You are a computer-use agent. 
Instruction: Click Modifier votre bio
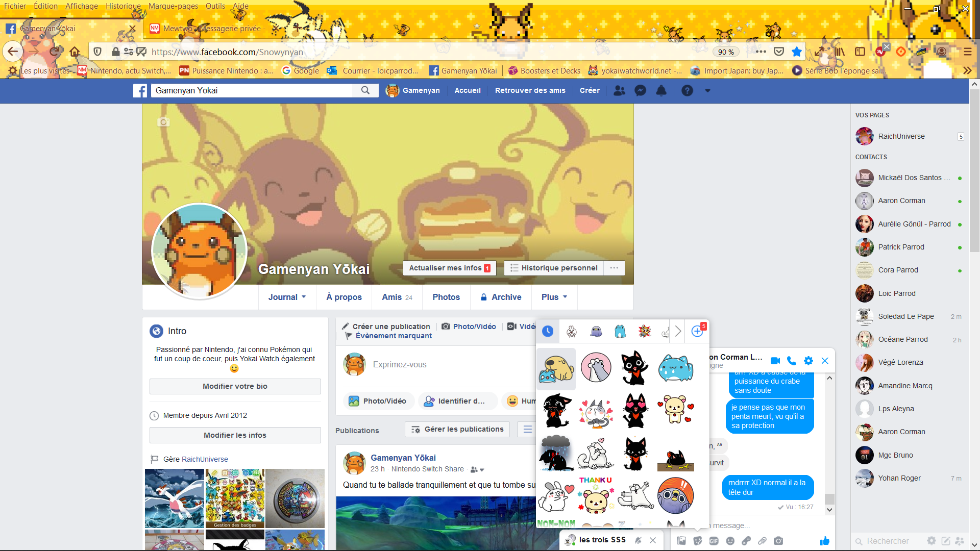pyautogui.click(x=235, y=386)
